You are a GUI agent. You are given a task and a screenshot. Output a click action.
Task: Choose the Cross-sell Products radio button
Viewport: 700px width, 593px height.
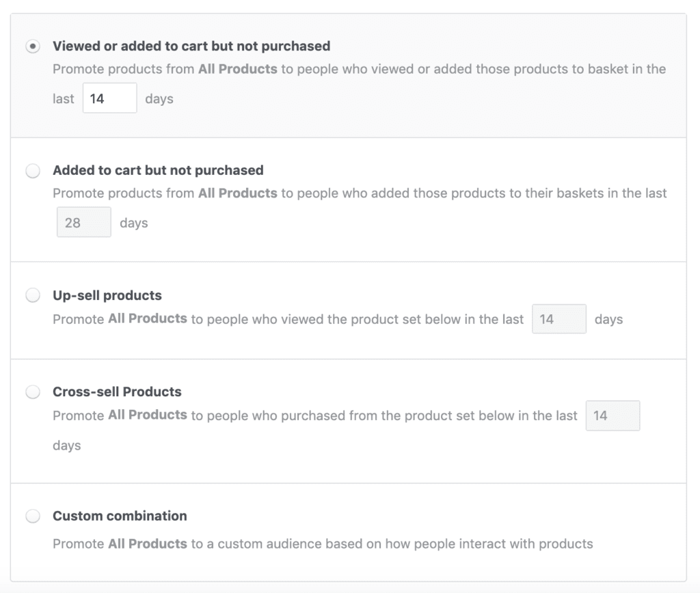coord(32,392)
